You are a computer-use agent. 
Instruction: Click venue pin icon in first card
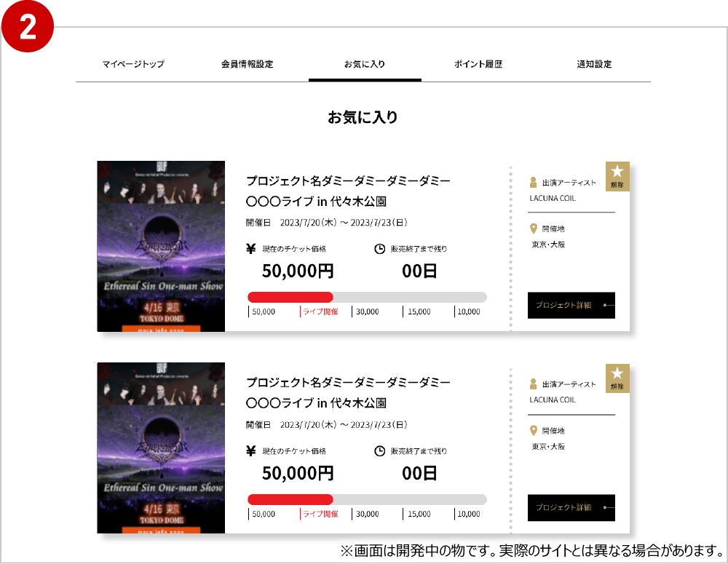[534, 229]
